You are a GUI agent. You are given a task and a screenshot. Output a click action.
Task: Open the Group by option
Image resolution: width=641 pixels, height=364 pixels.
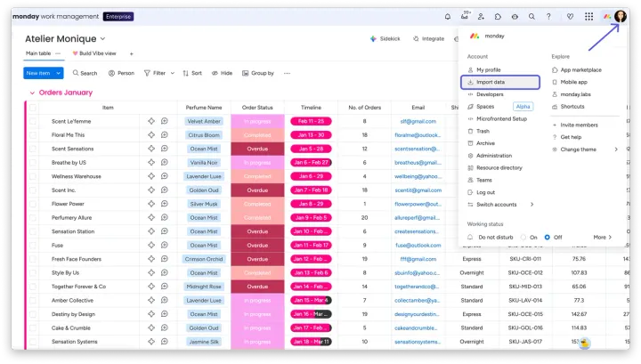pos(258,73)
